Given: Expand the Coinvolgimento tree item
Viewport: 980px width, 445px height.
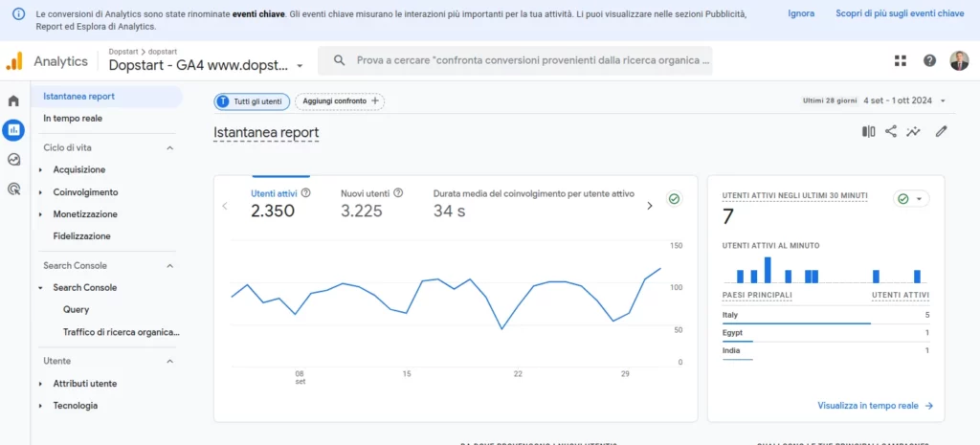Looking at the screenshot, I should [40, 192].
